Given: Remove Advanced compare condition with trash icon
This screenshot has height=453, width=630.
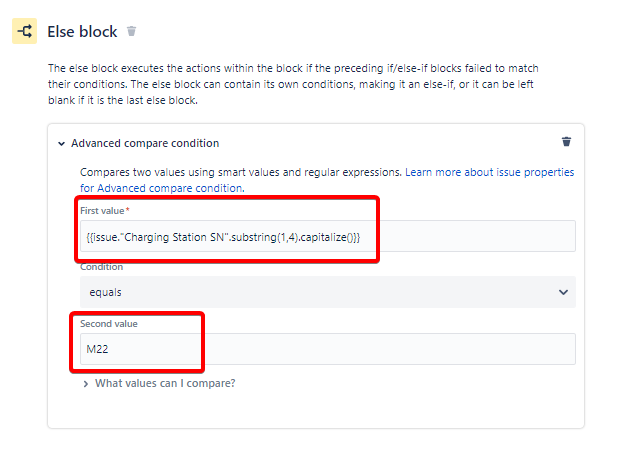Looking at the screenshot, I should [x=566, y=141].
